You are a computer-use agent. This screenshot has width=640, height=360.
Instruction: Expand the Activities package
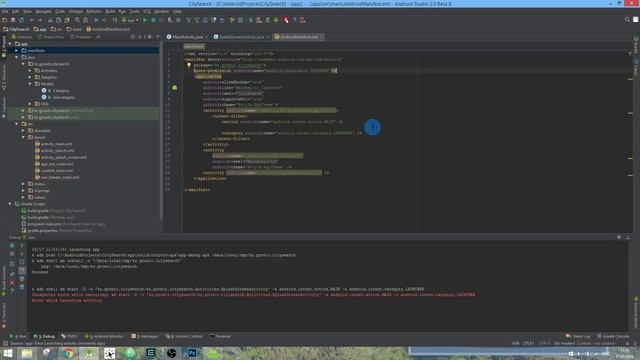pyautogui.click(x=30, y=71)
